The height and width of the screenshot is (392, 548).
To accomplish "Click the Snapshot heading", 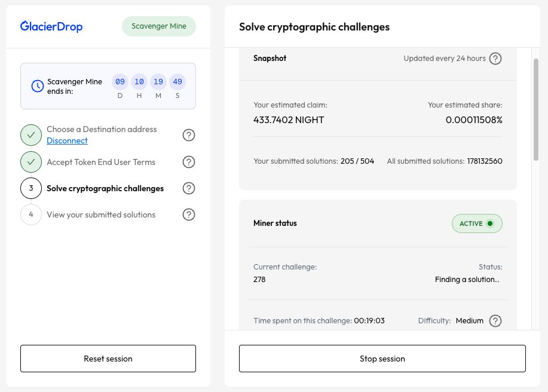I will 270,59.
